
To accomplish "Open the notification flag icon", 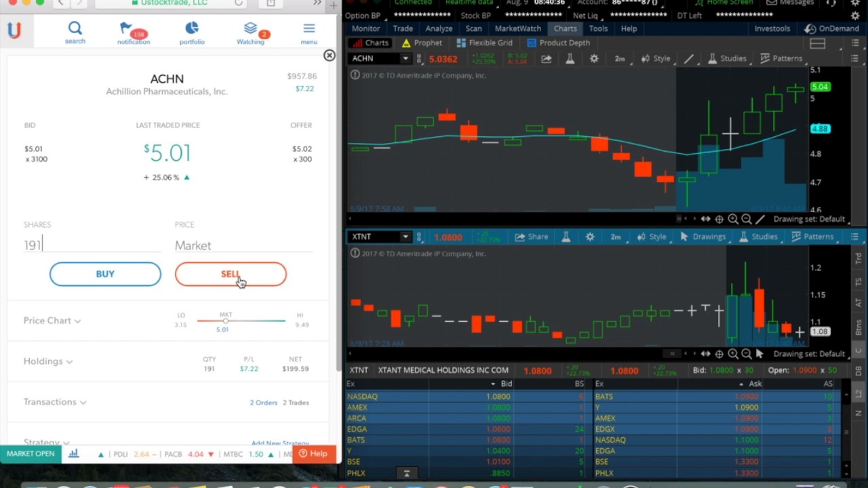I will [x=133, y=32].
